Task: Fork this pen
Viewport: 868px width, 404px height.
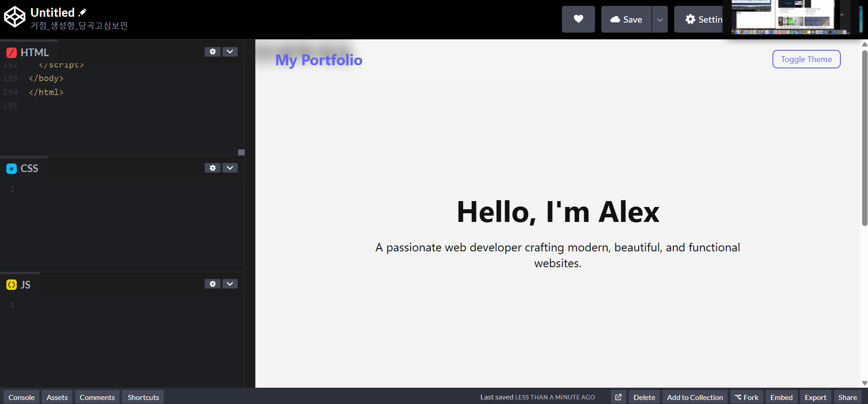Action: [747, 397]
